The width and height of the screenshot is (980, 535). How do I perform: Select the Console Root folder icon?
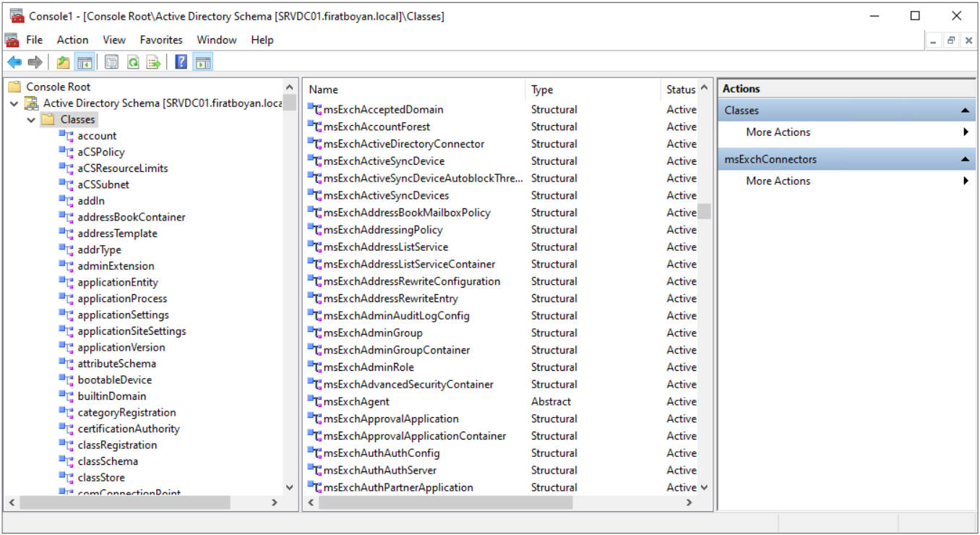pyautogui.click(x=14, y=87)
